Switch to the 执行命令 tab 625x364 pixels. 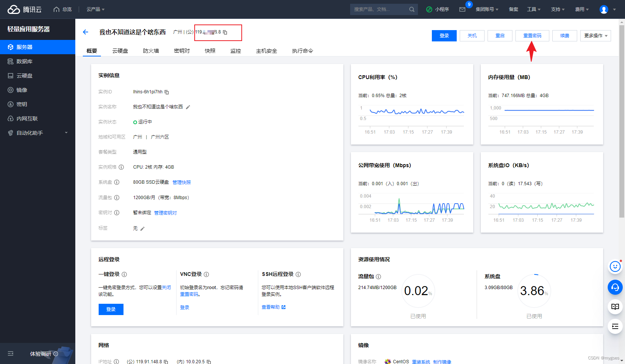tap(302, 51)
